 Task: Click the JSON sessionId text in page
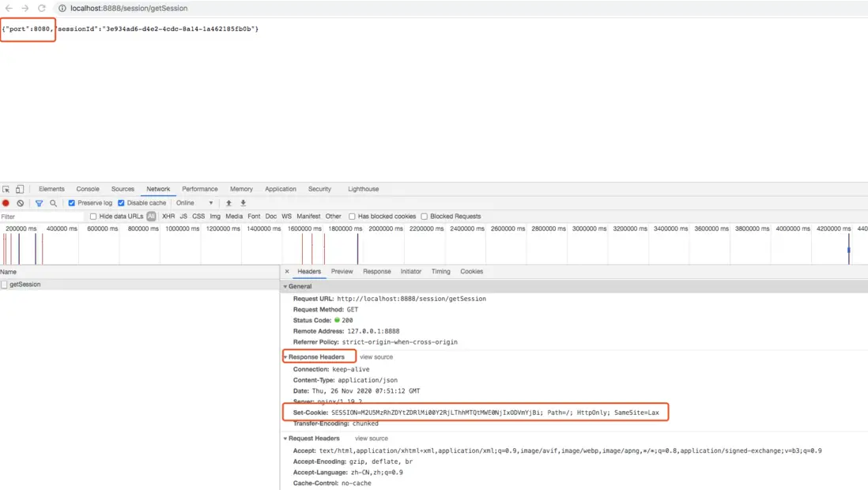point(158,28)
